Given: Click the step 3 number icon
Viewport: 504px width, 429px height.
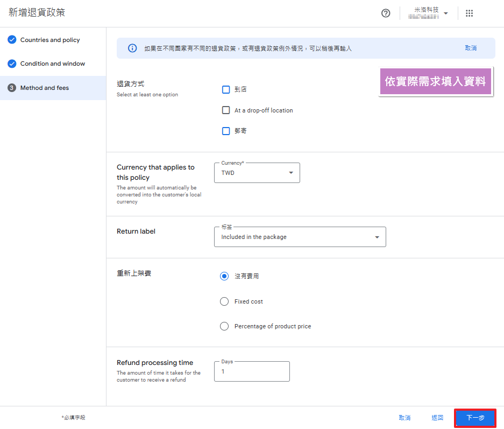Looking at the screenshot, I should click(12, 88).
